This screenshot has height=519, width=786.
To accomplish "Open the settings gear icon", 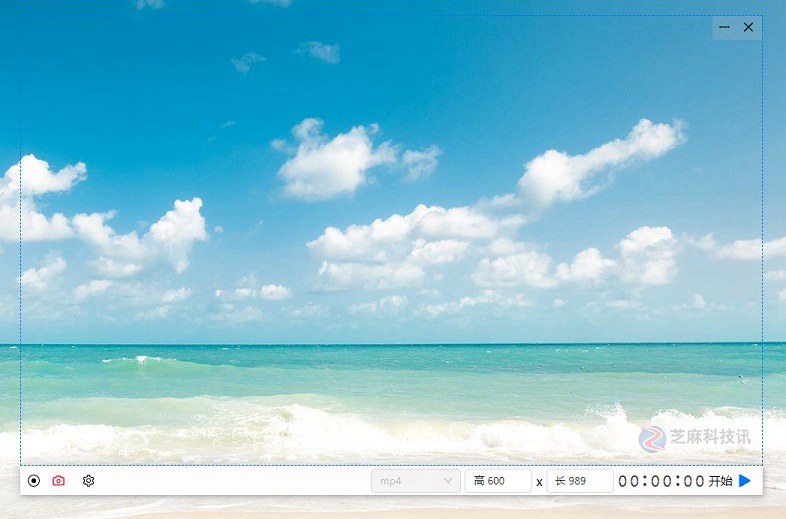I will (88, 481).
